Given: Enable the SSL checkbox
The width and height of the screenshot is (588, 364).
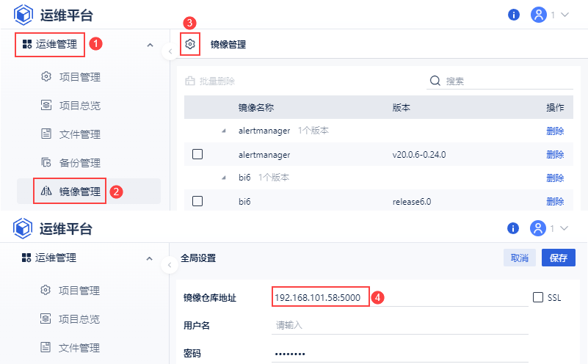Looking at the screenshot, I should [x=538, y=297].
